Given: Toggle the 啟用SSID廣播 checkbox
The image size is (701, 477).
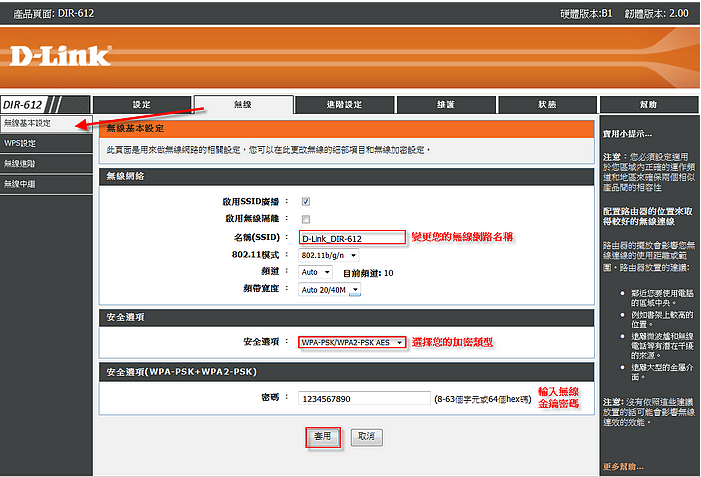Looking at the screenshot, I should (306, 202).
